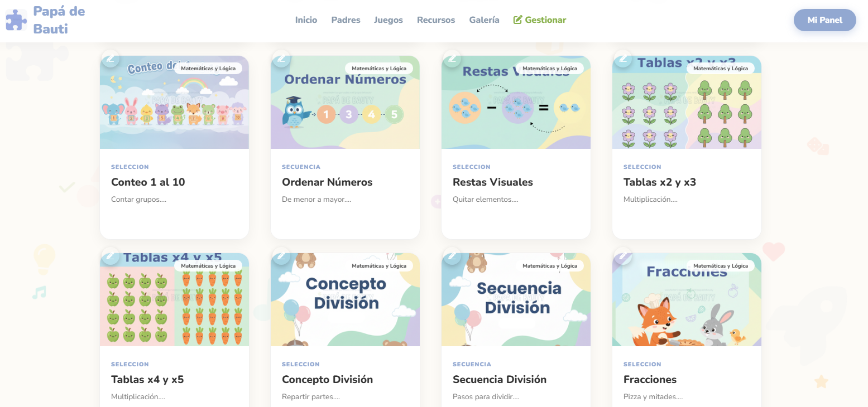Click the SELECCION label above Fracciones title
Viewport: 868px width, 407px height.
[x=642, y=364]
